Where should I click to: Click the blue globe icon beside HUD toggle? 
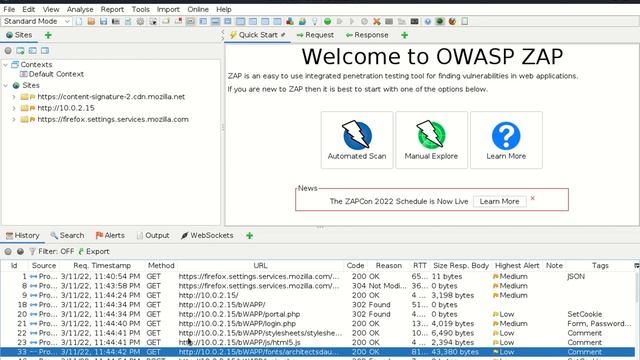427,21
